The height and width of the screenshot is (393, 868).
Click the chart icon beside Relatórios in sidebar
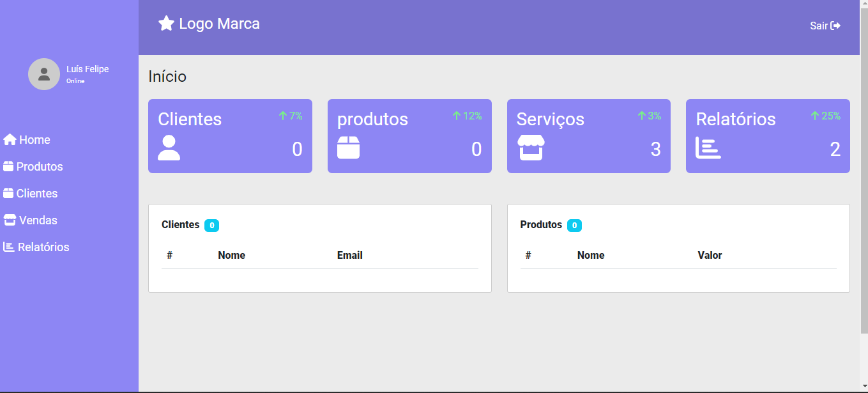(9, 247)
